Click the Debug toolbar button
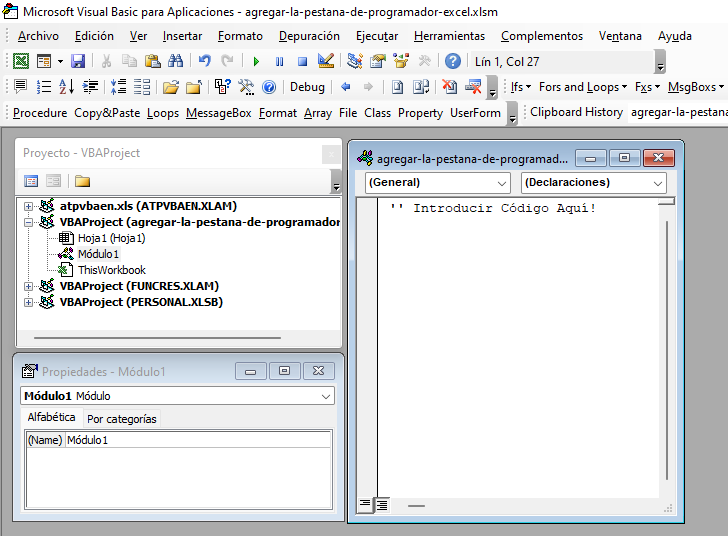 307,87
